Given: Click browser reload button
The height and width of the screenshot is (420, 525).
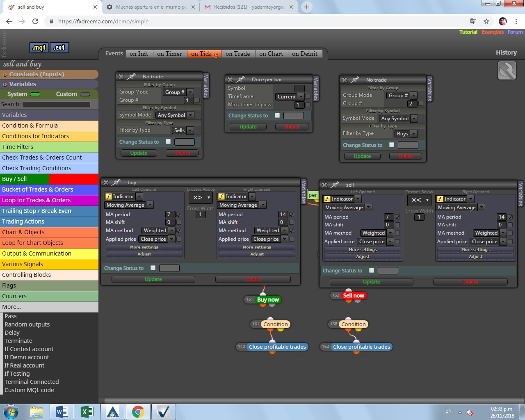Looking at the screenshot, I should pyautogui.click(x=35, y=21).
